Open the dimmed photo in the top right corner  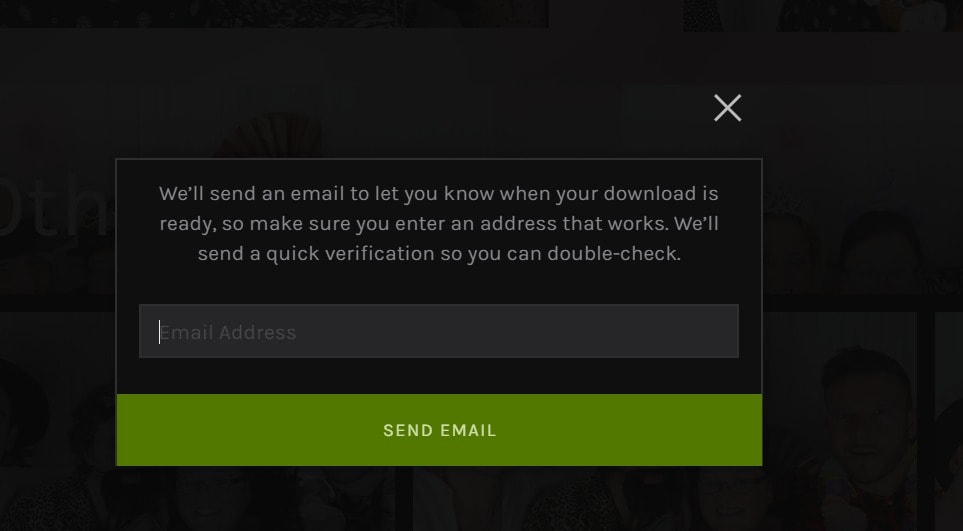[823, 15]
